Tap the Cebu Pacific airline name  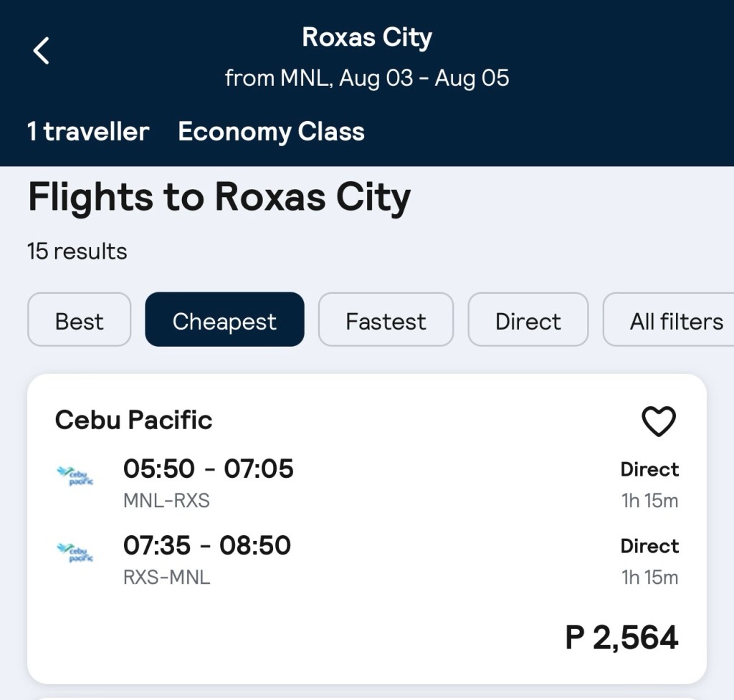[x=134, y=420]
